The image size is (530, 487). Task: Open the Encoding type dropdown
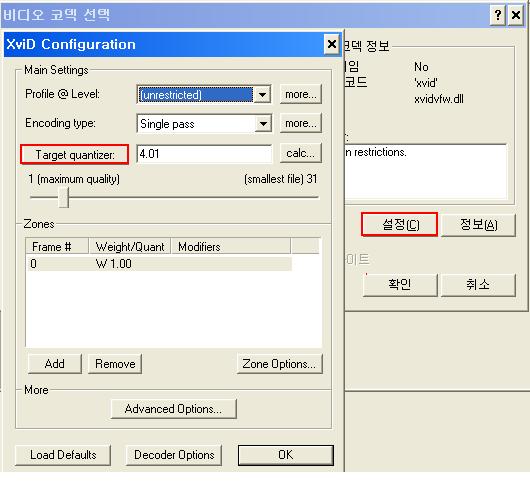pos(263,124)
